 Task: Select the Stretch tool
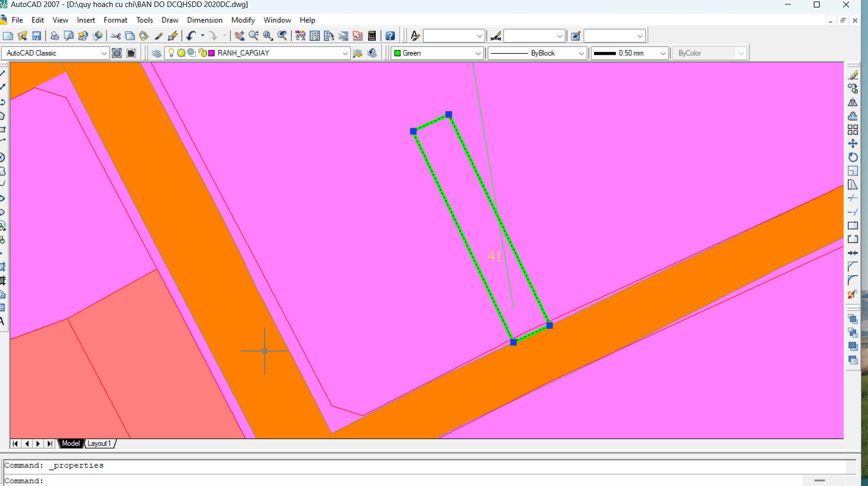(x=853, y=185)
